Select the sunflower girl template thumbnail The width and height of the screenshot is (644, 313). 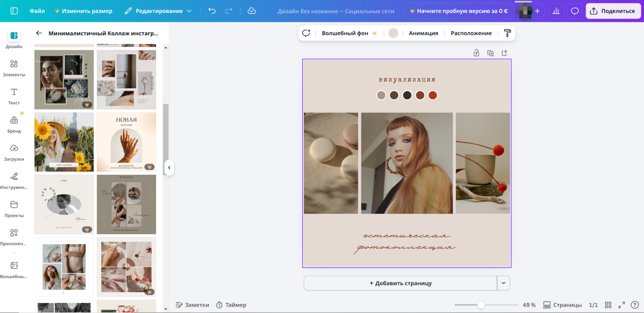tap(64, 142)
